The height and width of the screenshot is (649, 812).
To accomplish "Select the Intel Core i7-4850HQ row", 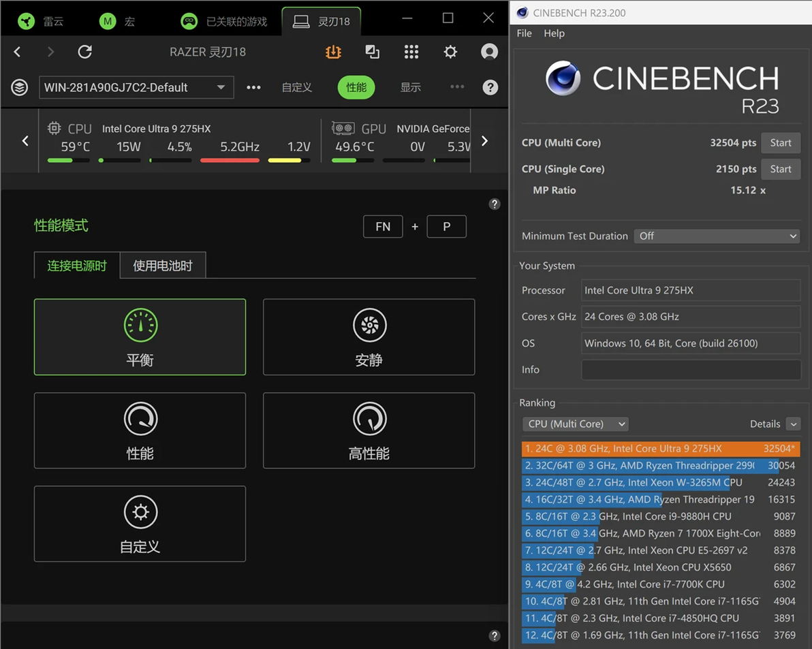I will point(661,618).
